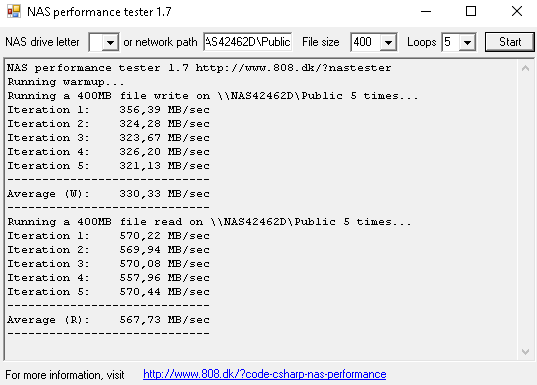Viewport: 537px width, 385px height.
Task: Open the NAS drive letter dropdown arrow
Action: (x=110, y=42)
